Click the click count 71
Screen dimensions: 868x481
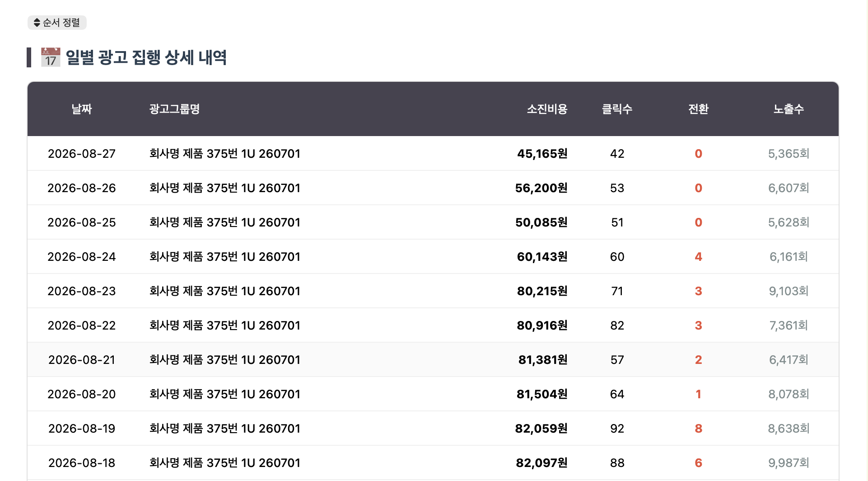click(617, 291)
